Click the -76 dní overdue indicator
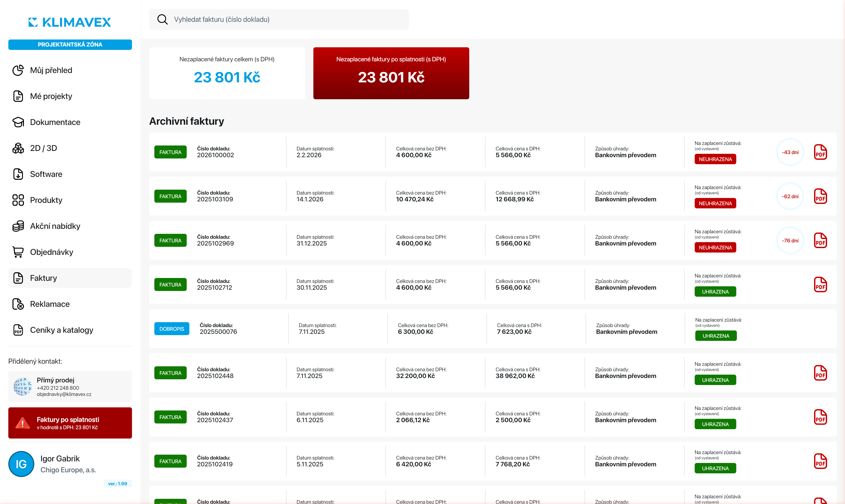 pos(790,241)
